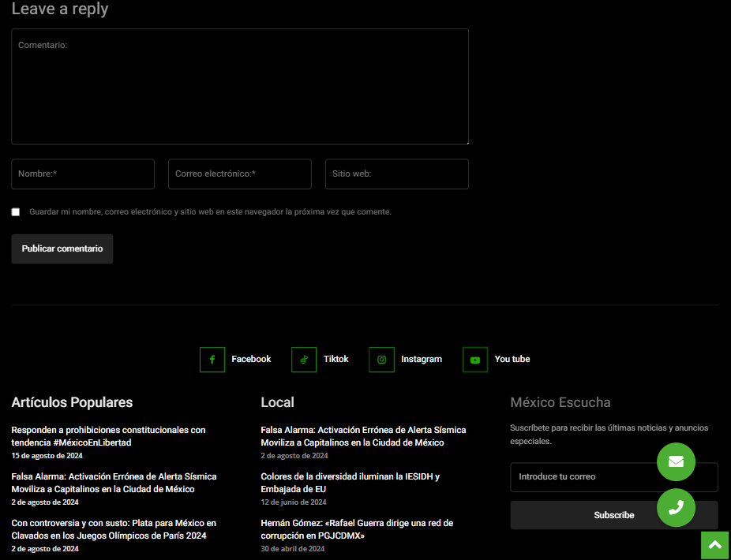Viewport: 731px width, 560px height.
Task: Click the Instagram icon box
Action: (381, 360)
